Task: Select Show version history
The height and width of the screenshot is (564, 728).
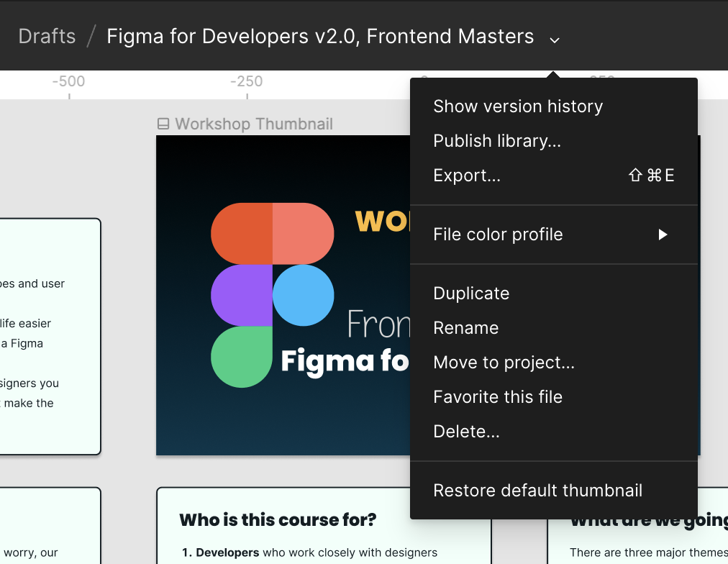Action: (x=518, y=106)
